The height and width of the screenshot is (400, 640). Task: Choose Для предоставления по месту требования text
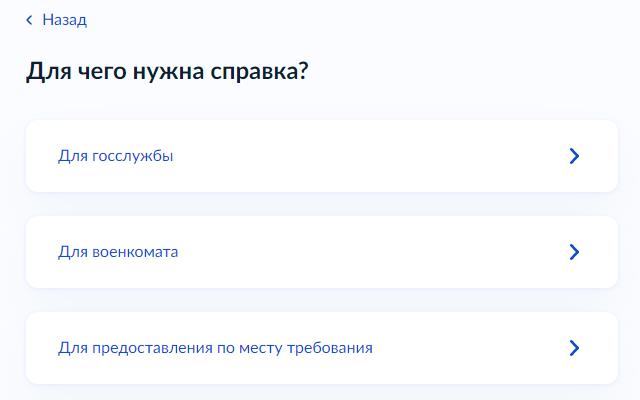click(215, 348)
